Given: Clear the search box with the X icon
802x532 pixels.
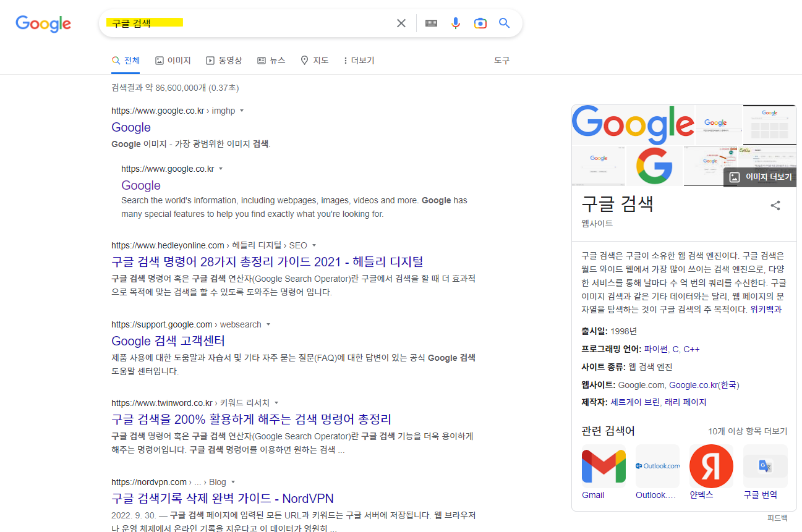Looking at the screenshot, I should [401, 23].
